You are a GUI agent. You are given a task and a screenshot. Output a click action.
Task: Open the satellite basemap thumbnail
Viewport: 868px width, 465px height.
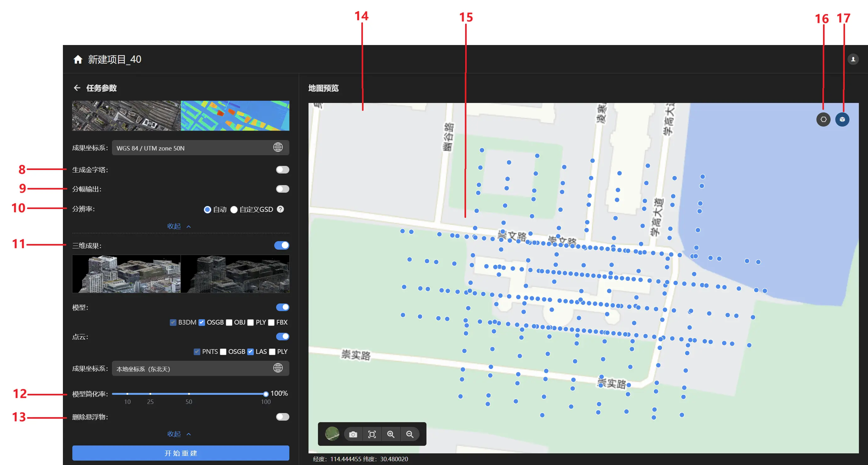click(x=332, y=434)
